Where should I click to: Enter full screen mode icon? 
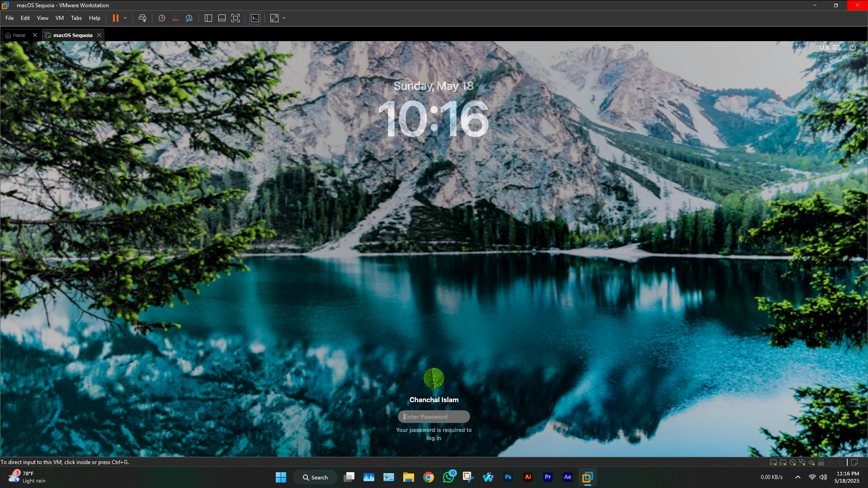(x=236, y=18)
